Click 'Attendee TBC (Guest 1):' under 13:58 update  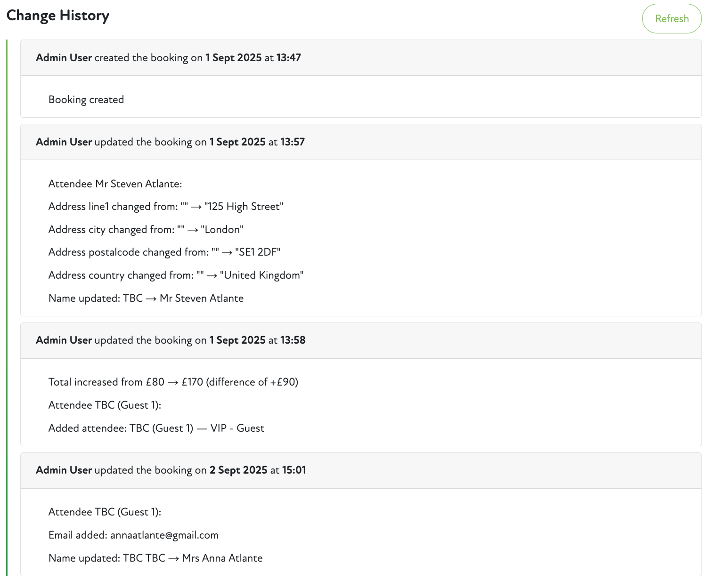105,405
